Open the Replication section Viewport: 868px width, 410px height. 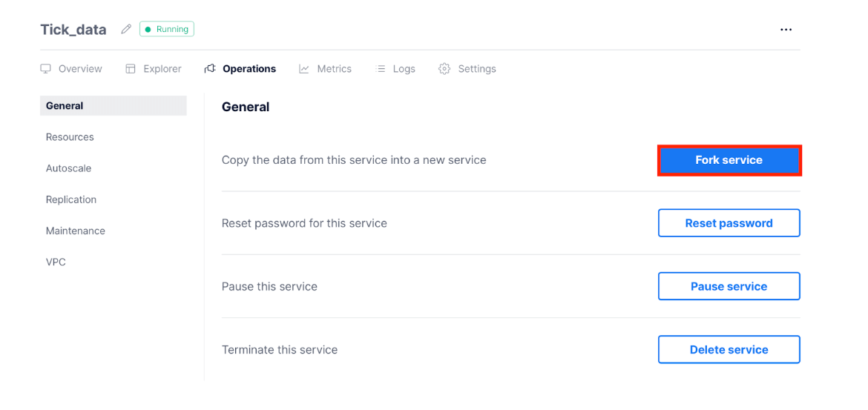tap(71, 199)
